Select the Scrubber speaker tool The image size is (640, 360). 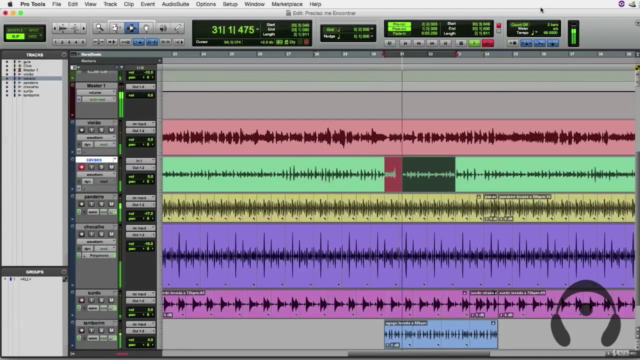point(163,28)
